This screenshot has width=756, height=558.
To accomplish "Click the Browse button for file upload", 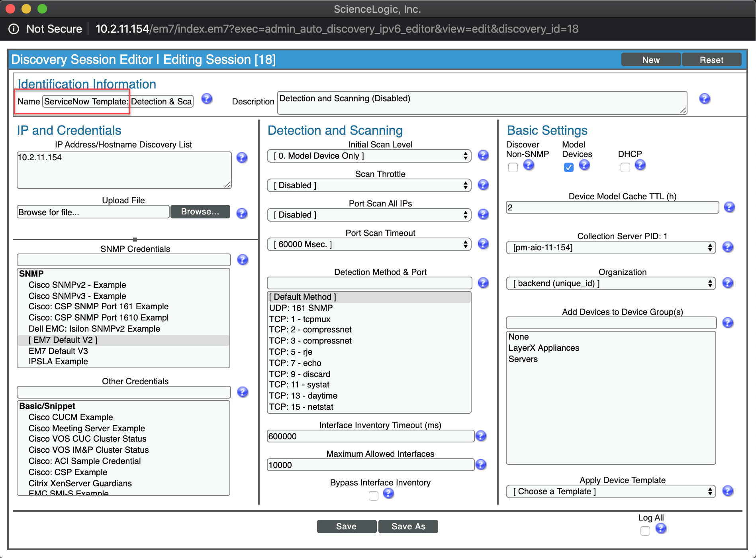I will coord(200,212).
